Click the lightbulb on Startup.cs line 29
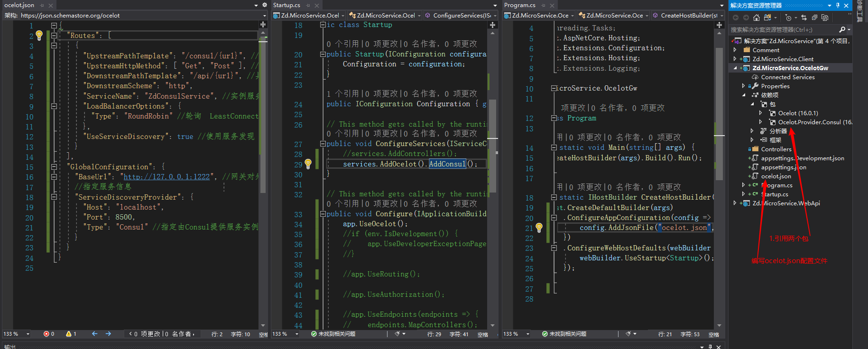Image resolution: width=868 pixels, height=349 pixels. pyautogui.click(x=308, y=164)
